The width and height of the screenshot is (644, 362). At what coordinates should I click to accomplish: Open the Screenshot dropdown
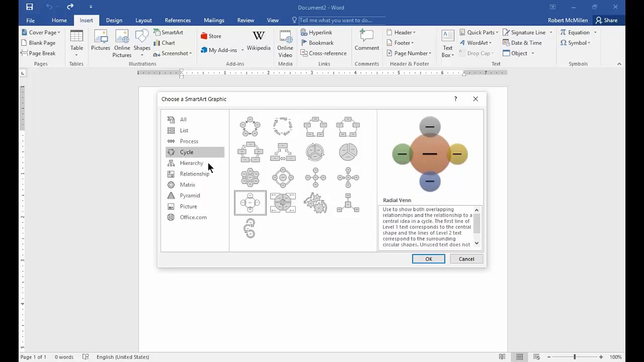click(x=173, y=53)
